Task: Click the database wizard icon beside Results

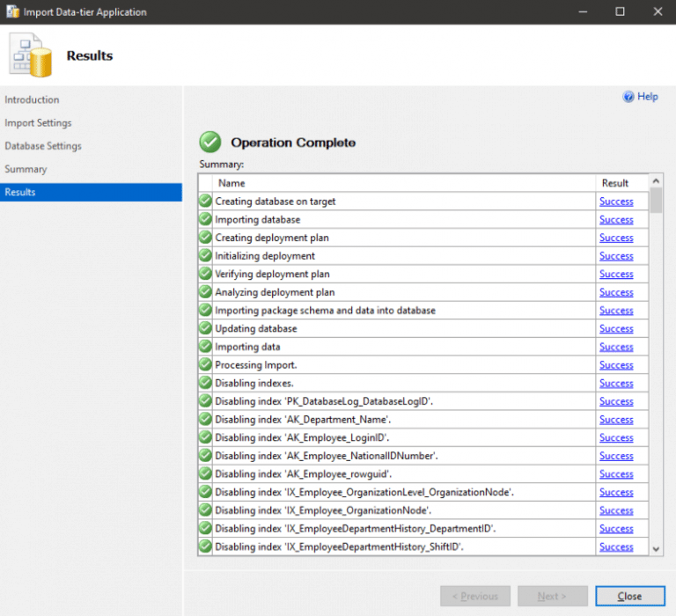Action: coord(31,55)
